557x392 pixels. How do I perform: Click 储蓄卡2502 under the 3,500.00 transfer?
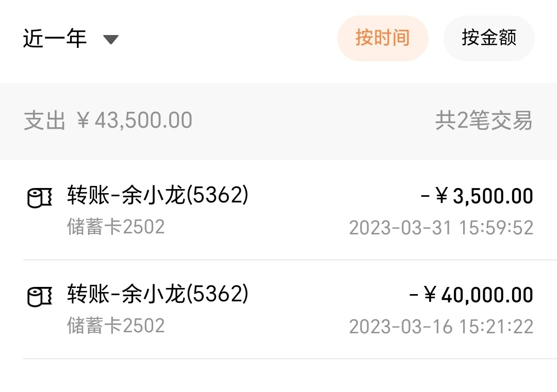pyautogui.click(x=116, y=227)
